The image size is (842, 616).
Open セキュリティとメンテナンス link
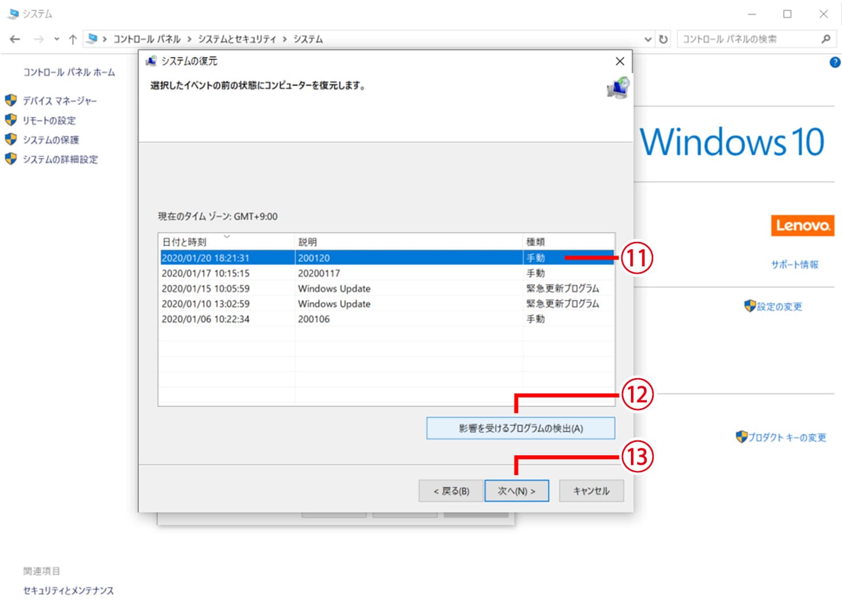click(x=68, y=590)
